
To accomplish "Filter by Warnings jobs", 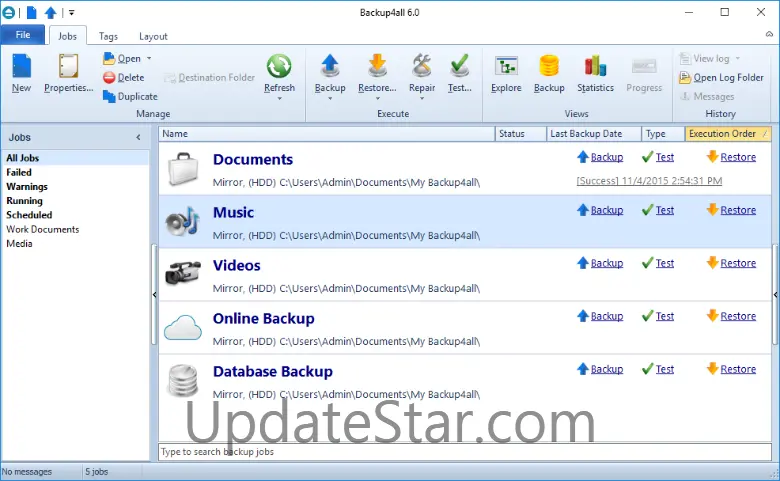I will (x=27, y=187).
